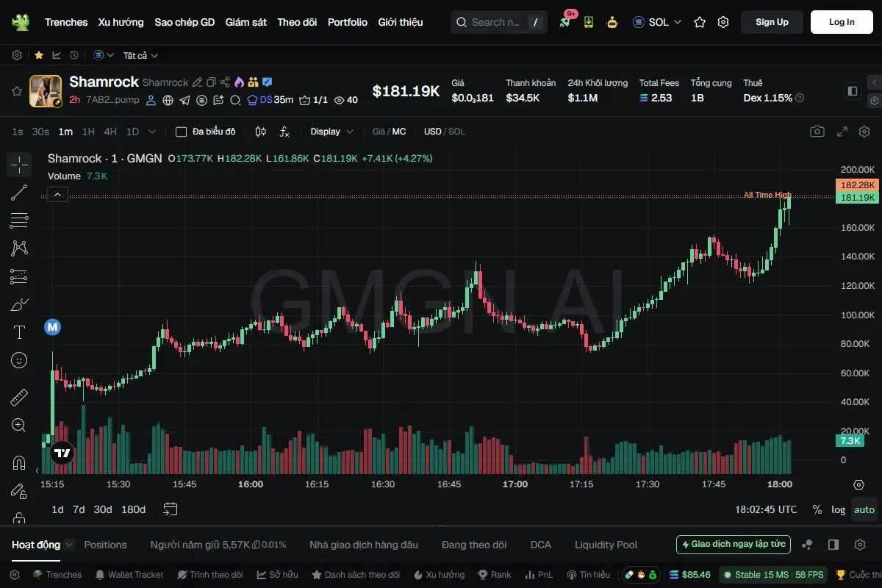Go to Xu hướng page

tap(121, 22)
